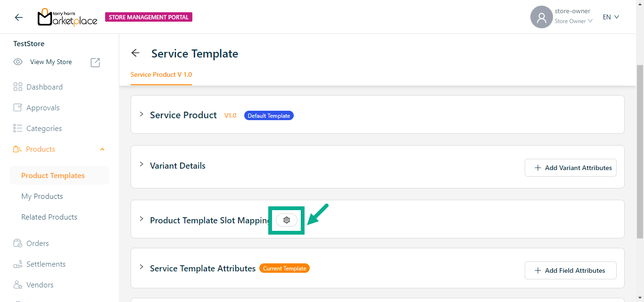Click Add Variant Attributes button
Viewport: 644px width, 302px height.
point(570,168)
